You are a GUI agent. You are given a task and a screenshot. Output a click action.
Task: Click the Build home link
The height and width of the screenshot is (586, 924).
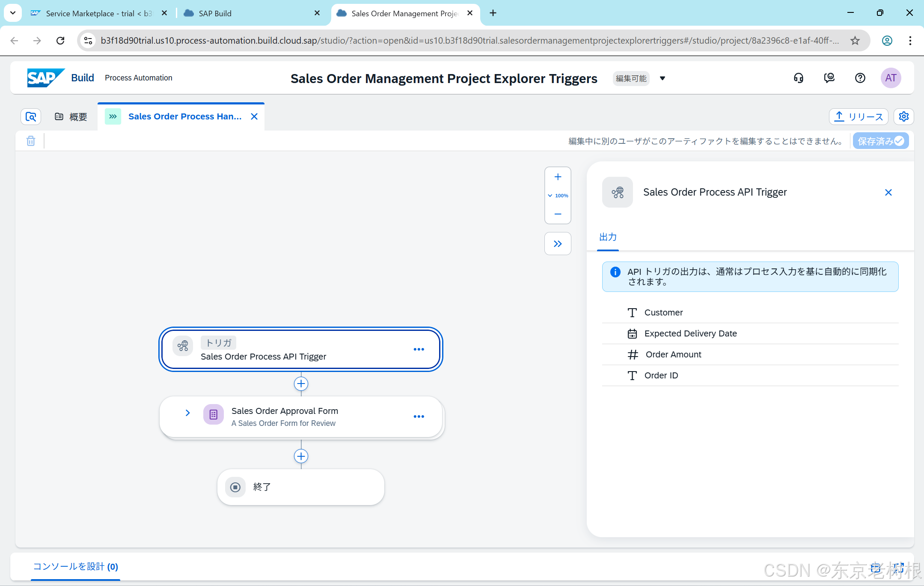[83, 78]
